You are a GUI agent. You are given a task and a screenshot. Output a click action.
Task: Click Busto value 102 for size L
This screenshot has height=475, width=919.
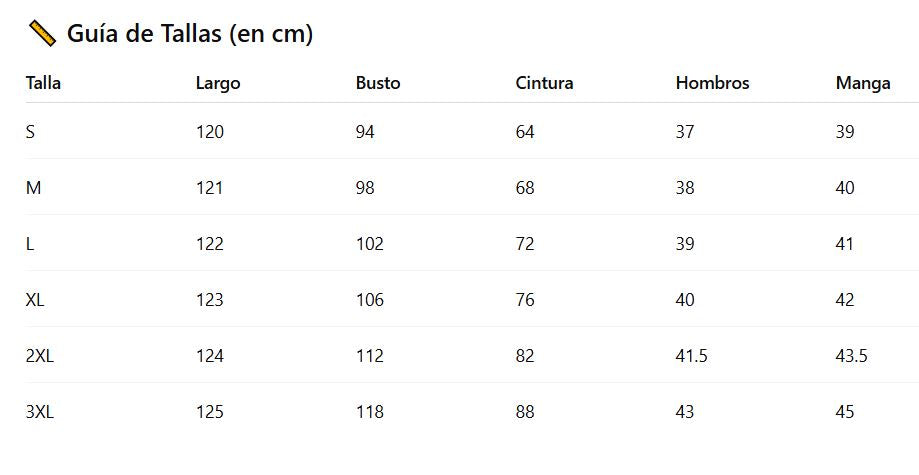[x=370, y=243]
